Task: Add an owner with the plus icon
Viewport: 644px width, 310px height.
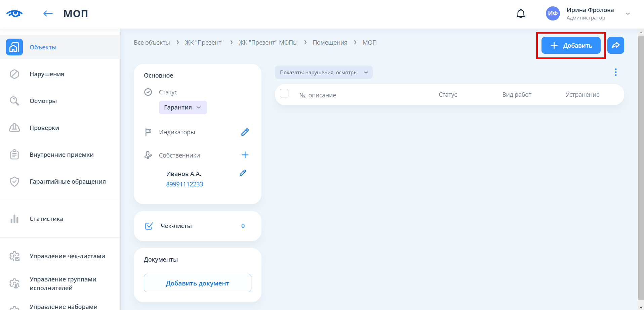Action: (x=245, y=155)
